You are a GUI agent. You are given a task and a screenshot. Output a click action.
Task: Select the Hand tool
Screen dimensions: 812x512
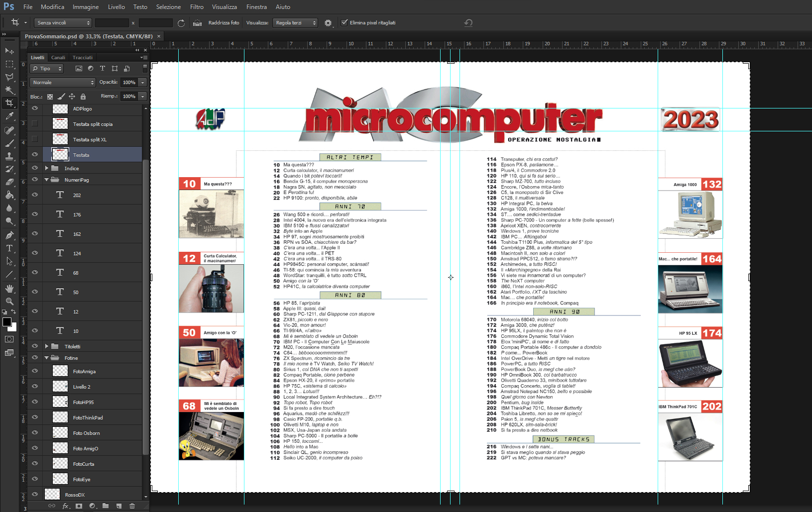coord(9,289)
